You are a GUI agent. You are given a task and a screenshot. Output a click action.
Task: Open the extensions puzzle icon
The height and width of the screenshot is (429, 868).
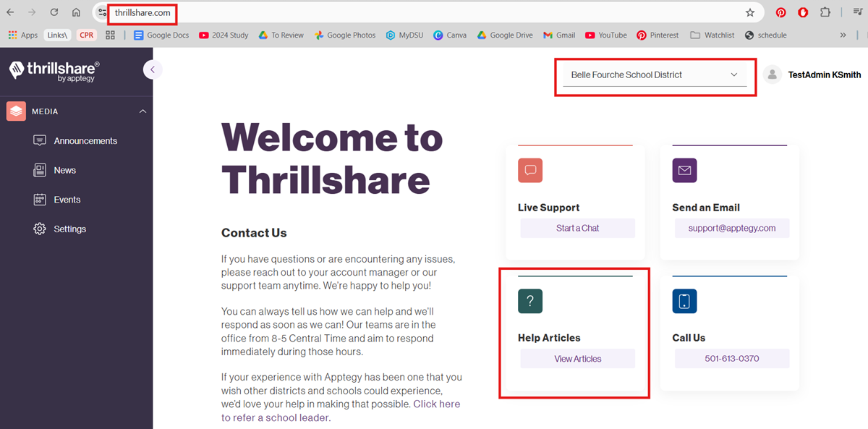[825, 12]
